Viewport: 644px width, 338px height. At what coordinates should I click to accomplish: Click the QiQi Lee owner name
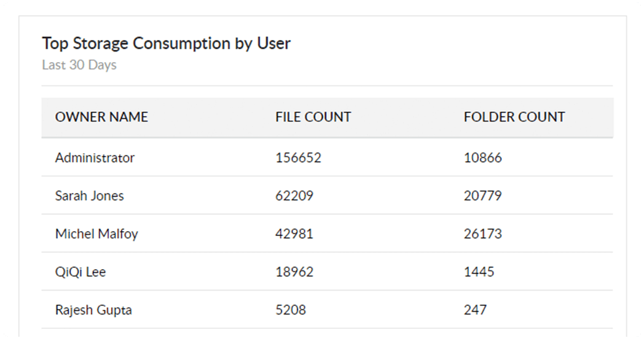[80, 272]
